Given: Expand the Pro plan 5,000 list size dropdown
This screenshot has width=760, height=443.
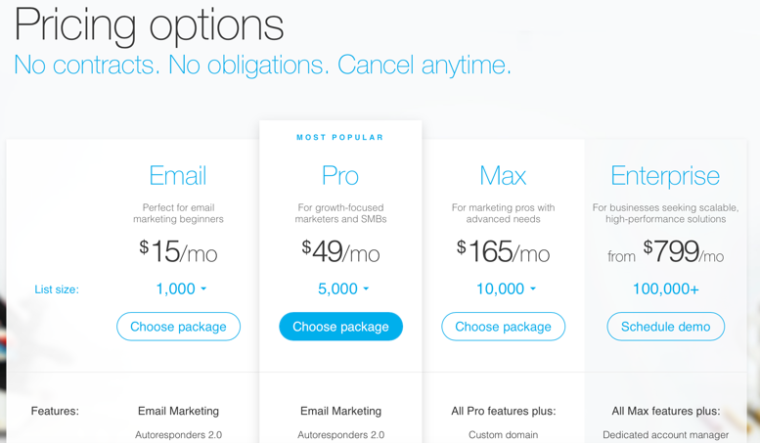Looking at the screenshot, I should [343, 289].
